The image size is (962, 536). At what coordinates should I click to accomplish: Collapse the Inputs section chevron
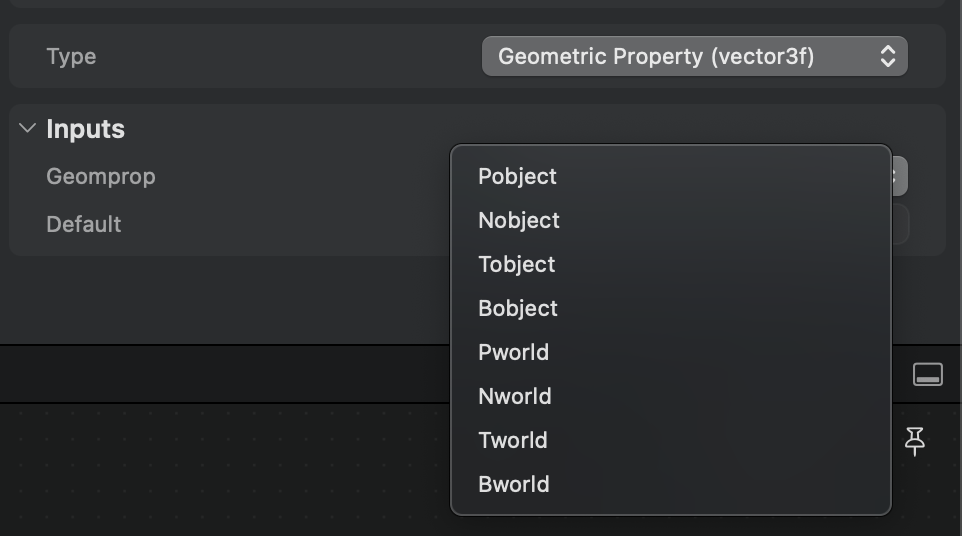(x=27, y=128)
